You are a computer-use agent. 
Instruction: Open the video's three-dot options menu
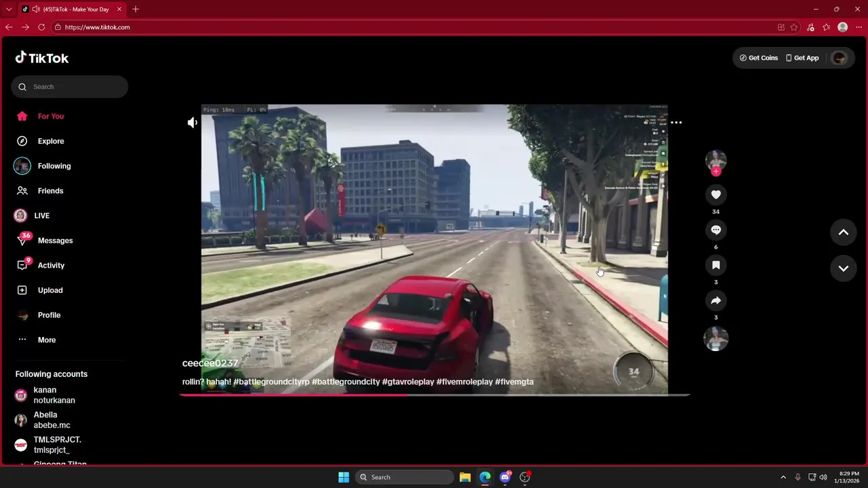[676, 123]
